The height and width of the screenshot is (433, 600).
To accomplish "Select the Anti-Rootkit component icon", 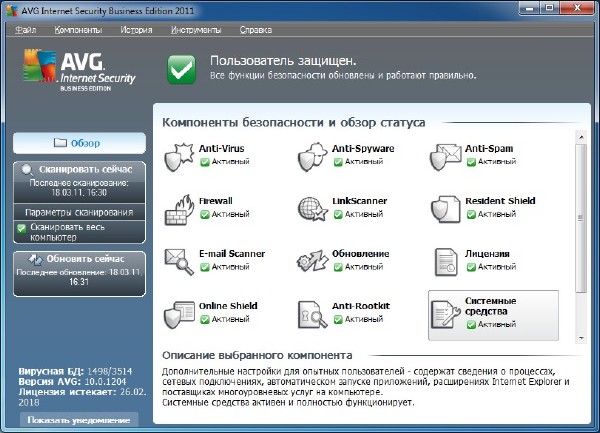I will pos(312,314).
